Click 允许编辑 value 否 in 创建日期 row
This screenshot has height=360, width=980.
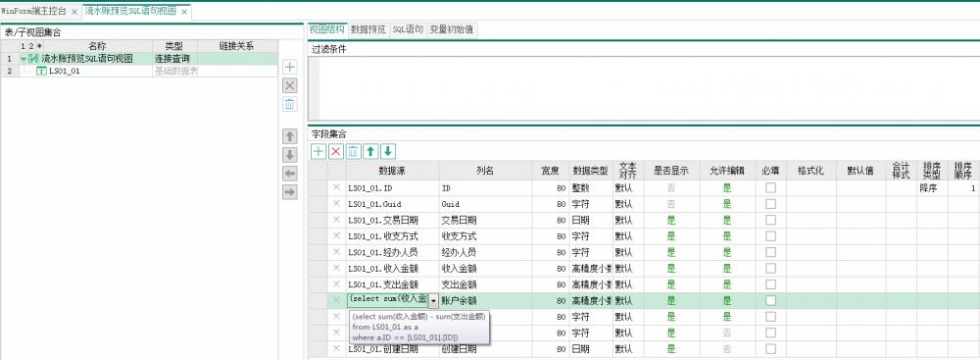click(727, 349)
